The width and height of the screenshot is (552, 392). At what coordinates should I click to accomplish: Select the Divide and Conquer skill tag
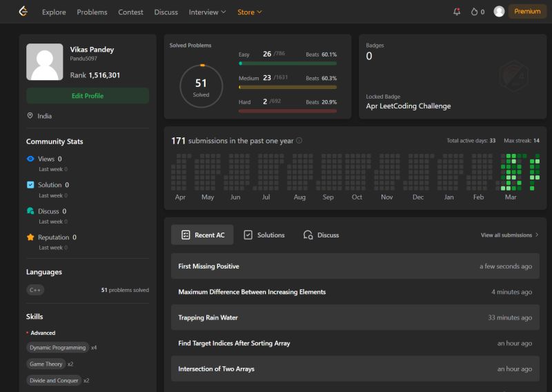(x=54, y=381)
